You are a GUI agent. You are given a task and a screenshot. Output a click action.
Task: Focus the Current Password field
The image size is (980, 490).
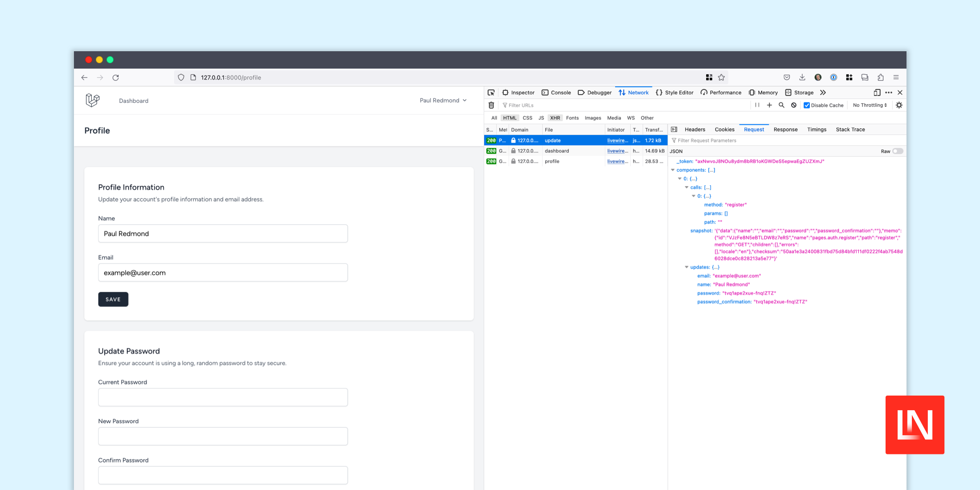click(223, 397)
